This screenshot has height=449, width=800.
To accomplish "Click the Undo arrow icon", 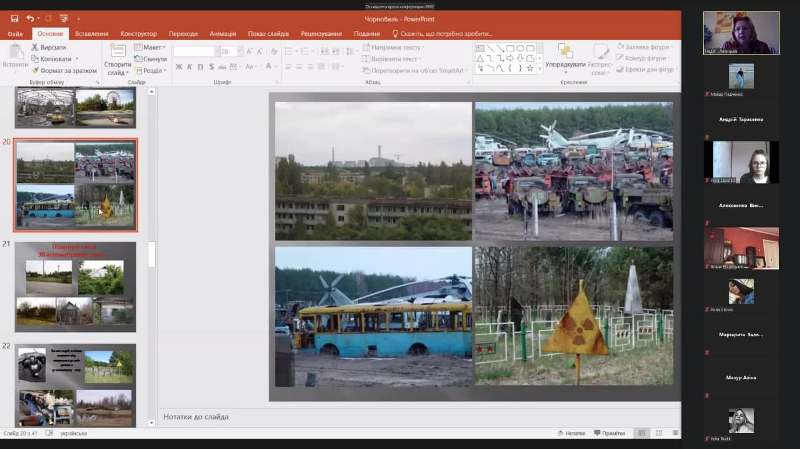I will [31, 18].
